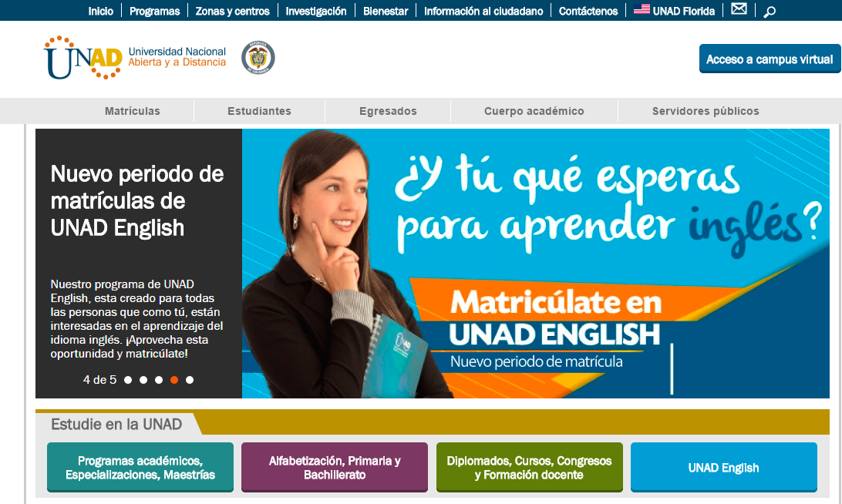
Task: Visit UNAD Florida link
Action: (684, 11)
